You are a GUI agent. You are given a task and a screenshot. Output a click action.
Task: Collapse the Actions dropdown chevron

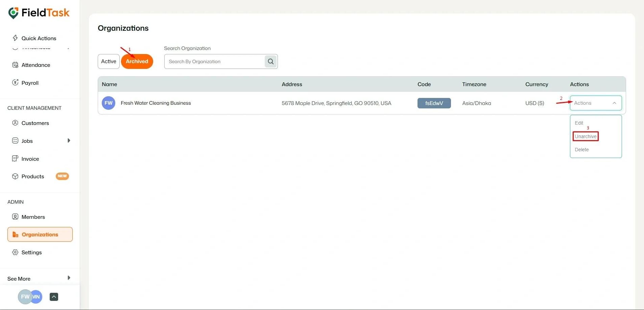pos(614,103)
